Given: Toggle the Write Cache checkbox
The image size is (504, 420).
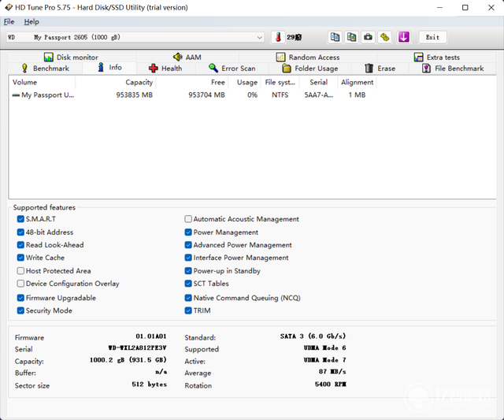Looking at the screenshot, I should (x=20, y=258).
